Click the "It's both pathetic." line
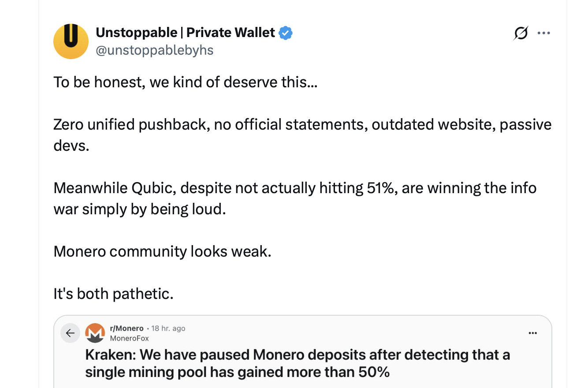The image size is (588, 388). pos(113,294)
